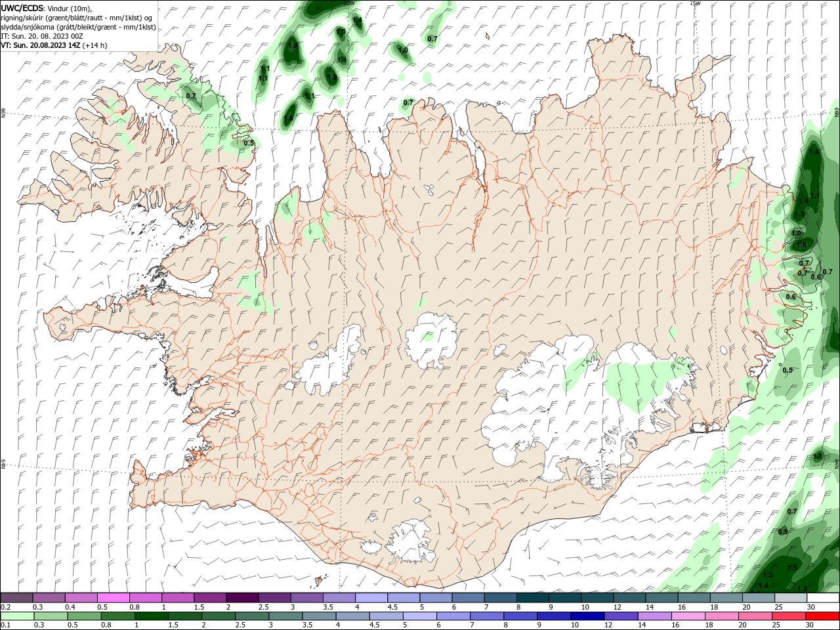Click the 1.6 precipitation value on the map

coord(288,118)
